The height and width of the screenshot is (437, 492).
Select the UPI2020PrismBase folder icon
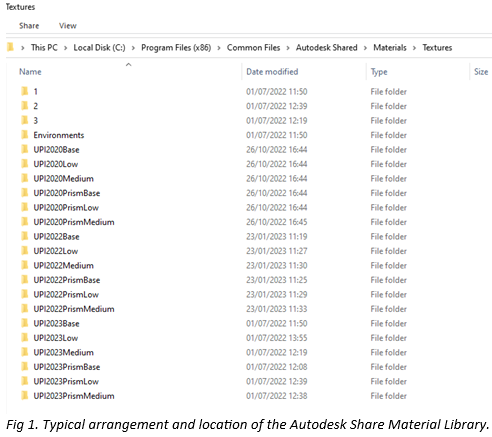[25, 193]
